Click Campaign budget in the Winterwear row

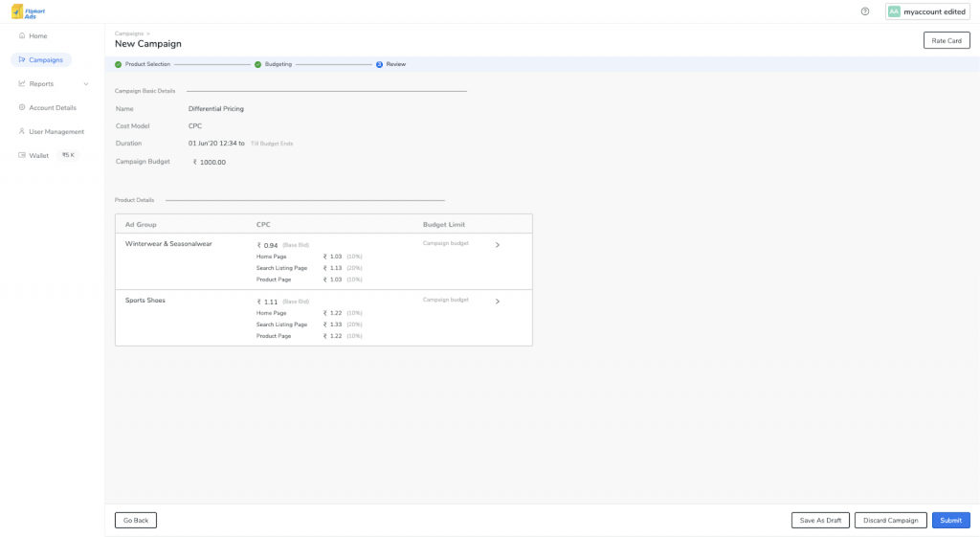click(x=446, y=243)
